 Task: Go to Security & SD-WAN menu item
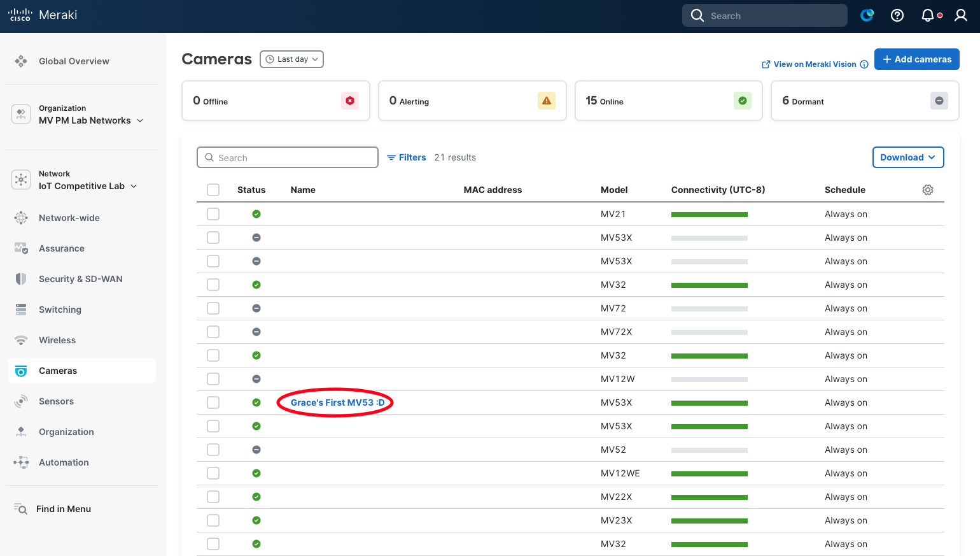(80, 279)
